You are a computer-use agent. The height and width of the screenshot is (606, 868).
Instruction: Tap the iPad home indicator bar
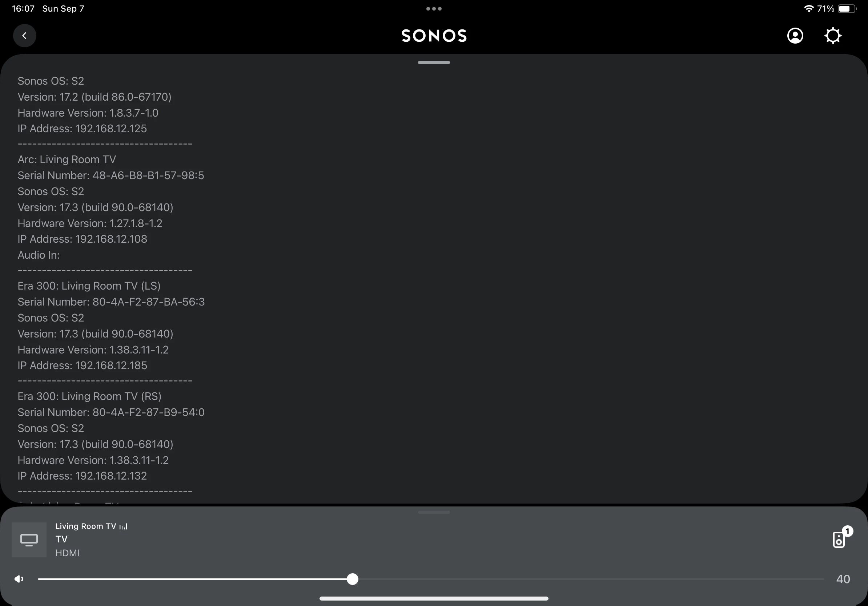(434, 598)
